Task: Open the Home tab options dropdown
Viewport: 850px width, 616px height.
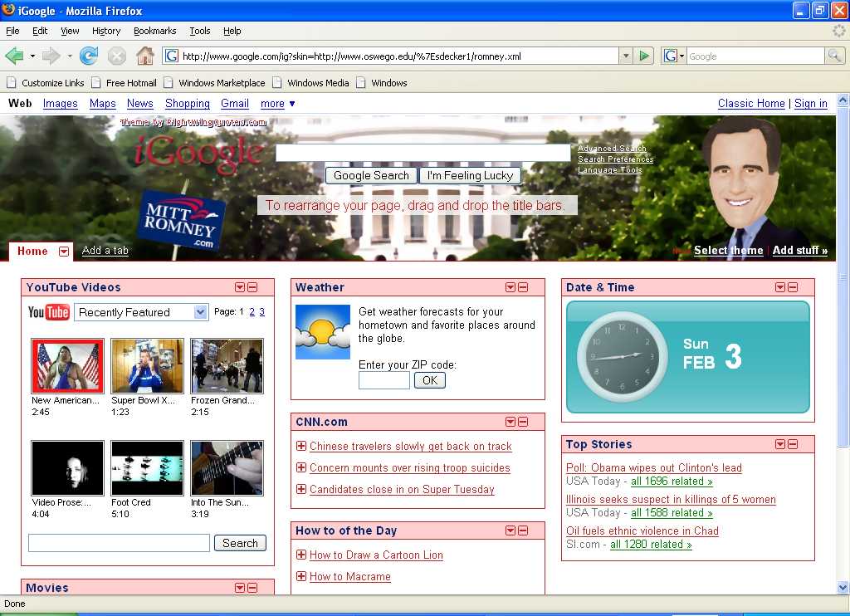Action: [64, 251]
